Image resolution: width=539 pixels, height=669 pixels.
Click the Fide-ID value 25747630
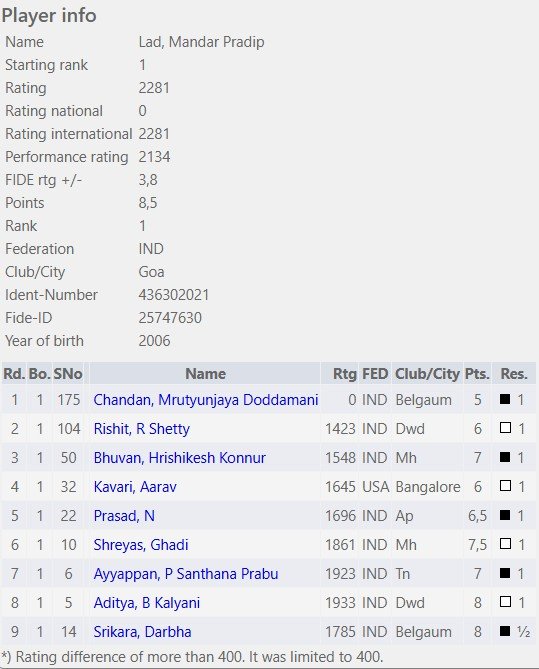[x=170, y=318]
